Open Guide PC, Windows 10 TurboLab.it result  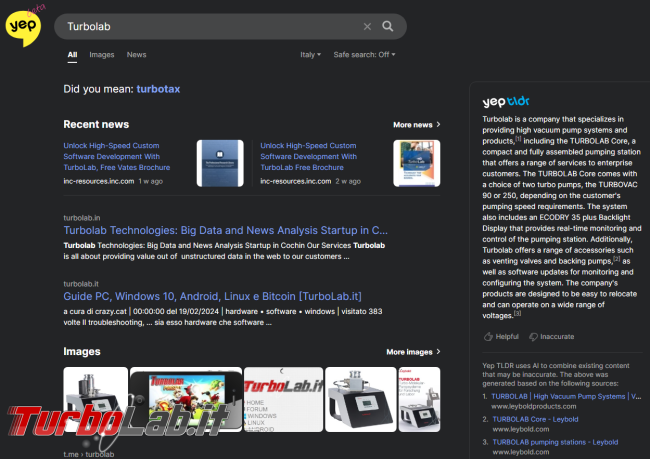point(212,296)
